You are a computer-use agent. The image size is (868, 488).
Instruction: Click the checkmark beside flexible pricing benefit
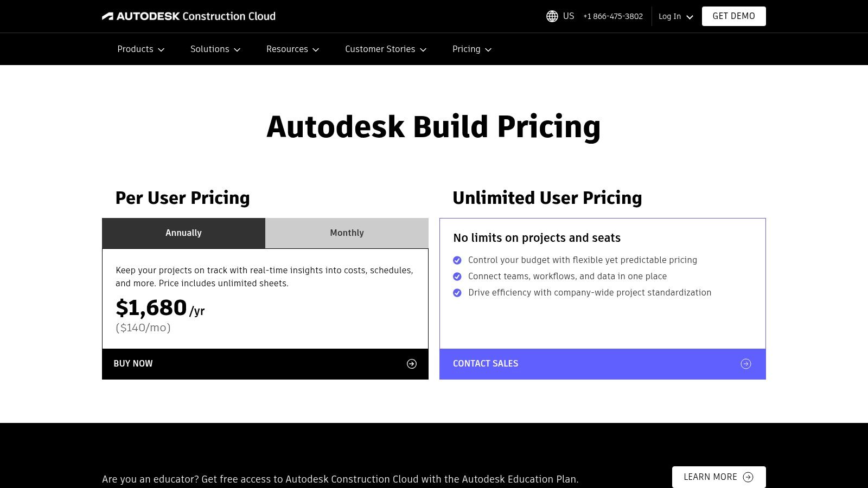(457, 260)
